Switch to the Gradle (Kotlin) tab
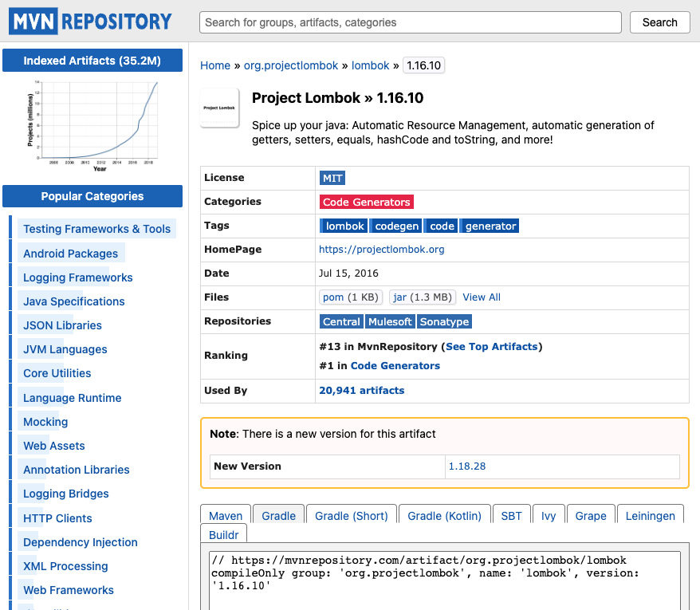Screen dimensions: 700x610 coord(445,515)
